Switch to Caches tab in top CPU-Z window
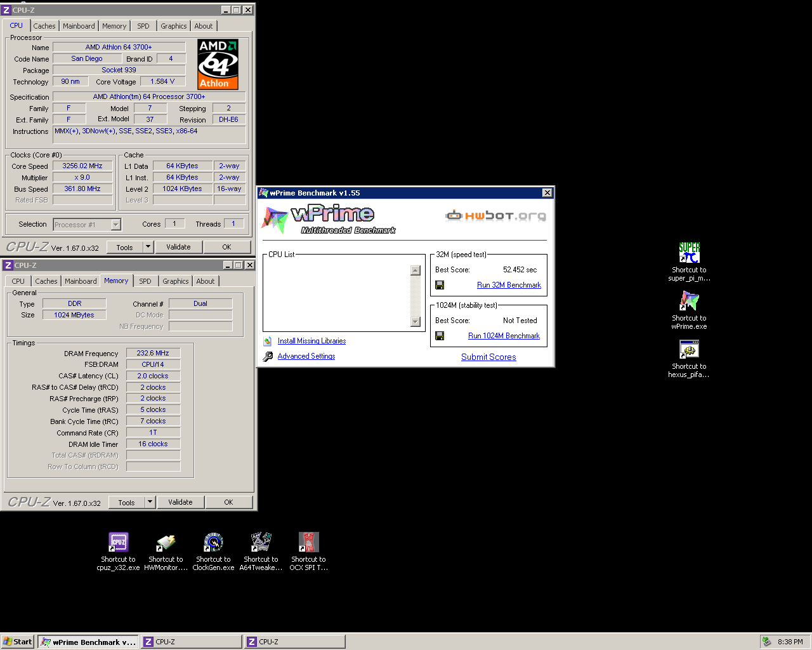The width and height of the screenshot is (812, 650). 44,26
